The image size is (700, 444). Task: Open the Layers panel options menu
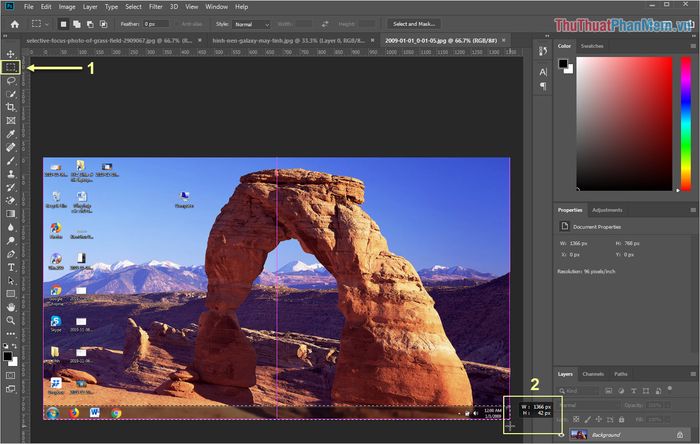(x=693, y=374)
